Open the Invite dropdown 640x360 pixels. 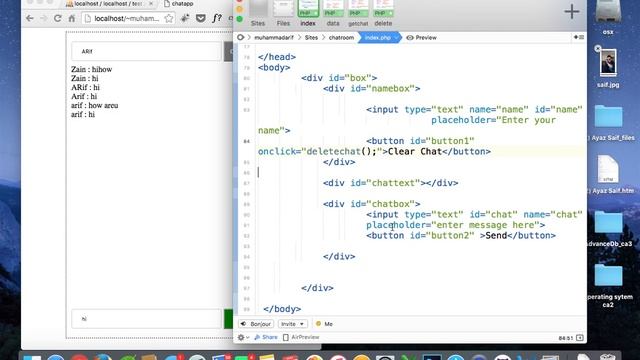click(293, 324)
